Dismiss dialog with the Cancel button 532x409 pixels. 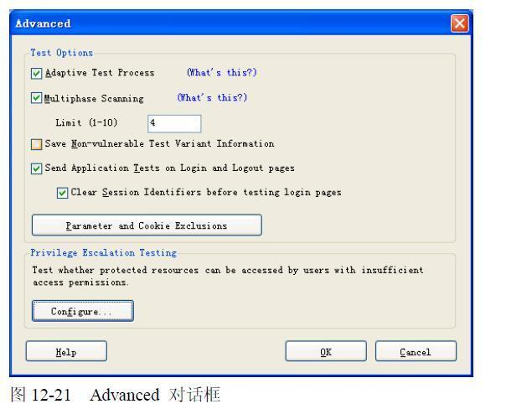click(416, 351)
